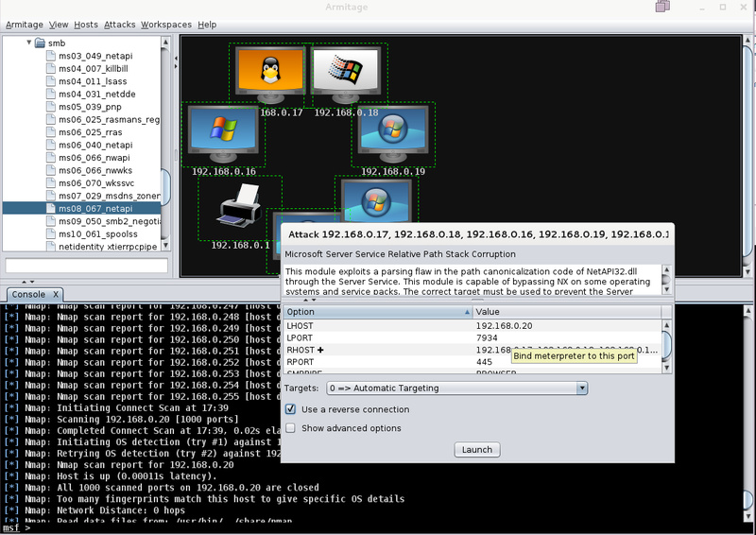Click the ms05_039_pnp module file icon
The image size is (756, 535).
(51, 106)
